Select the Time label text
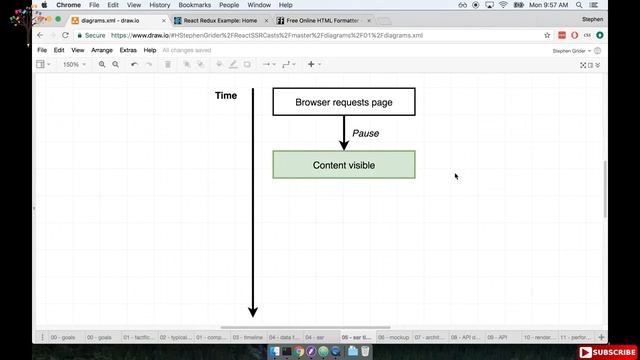 click(226, 96)
